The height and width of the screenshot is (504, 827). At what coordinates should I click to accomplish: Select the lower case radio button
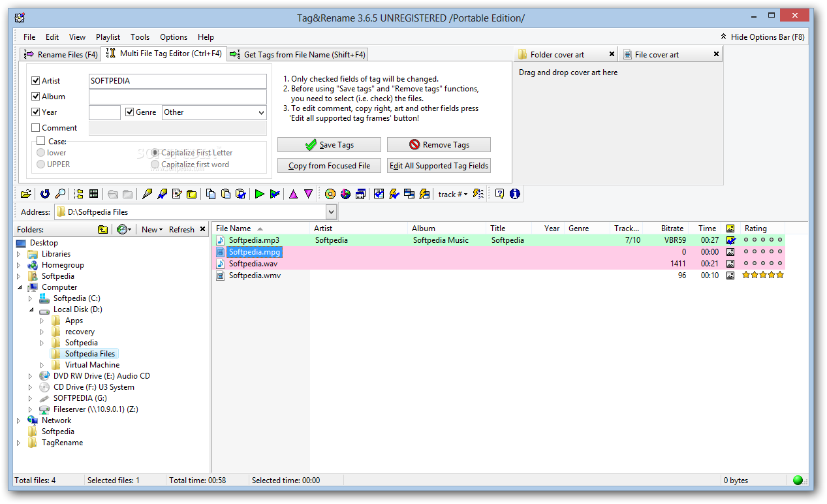coord(41,153)
